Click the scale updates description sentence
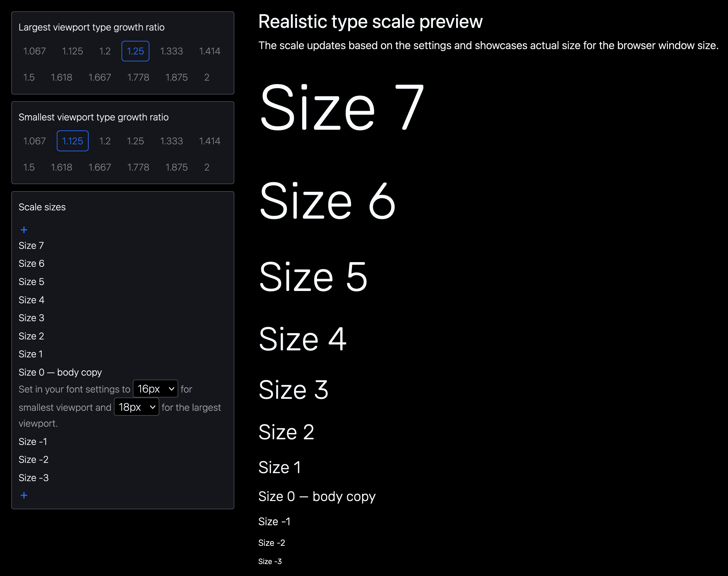 coord(488,45)
